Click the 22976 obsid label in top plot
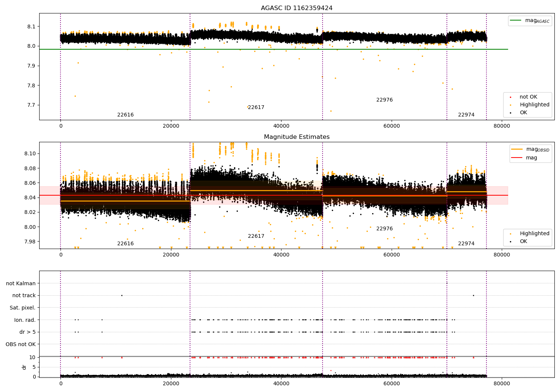 click(385, 100)
